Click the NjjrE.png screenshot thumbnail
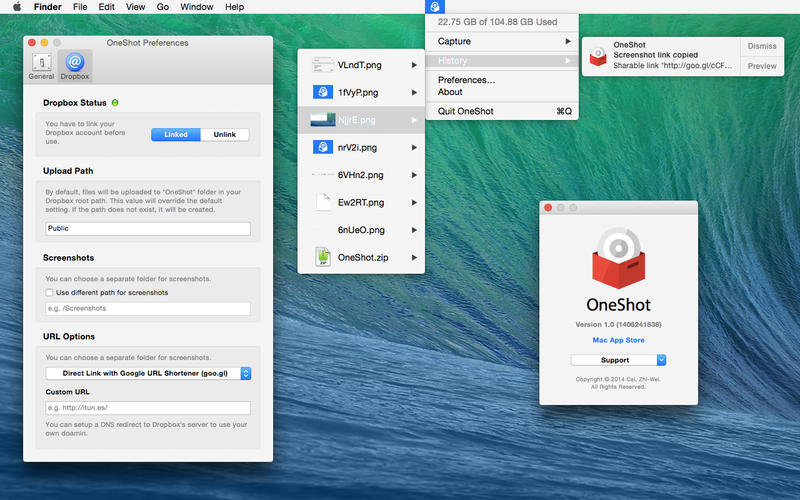This screenshot has height=500, width=800. pos(323,120)
